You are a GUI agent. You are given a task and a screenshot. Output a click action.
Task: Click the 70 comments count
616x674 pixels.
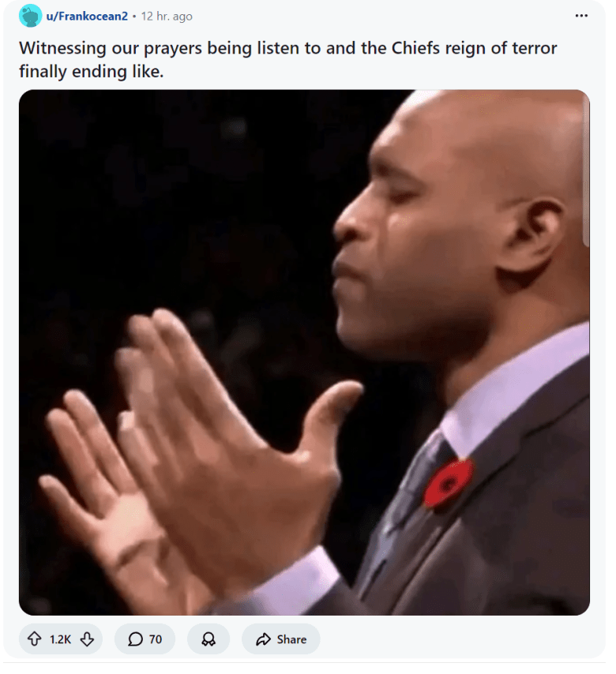coord(156,639)
